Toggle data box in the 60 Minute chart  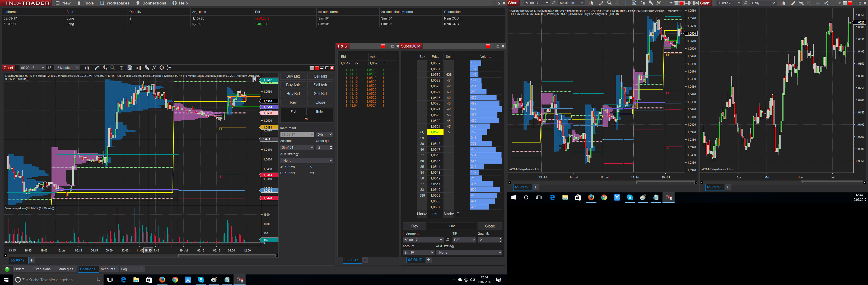tap(634, 3)
